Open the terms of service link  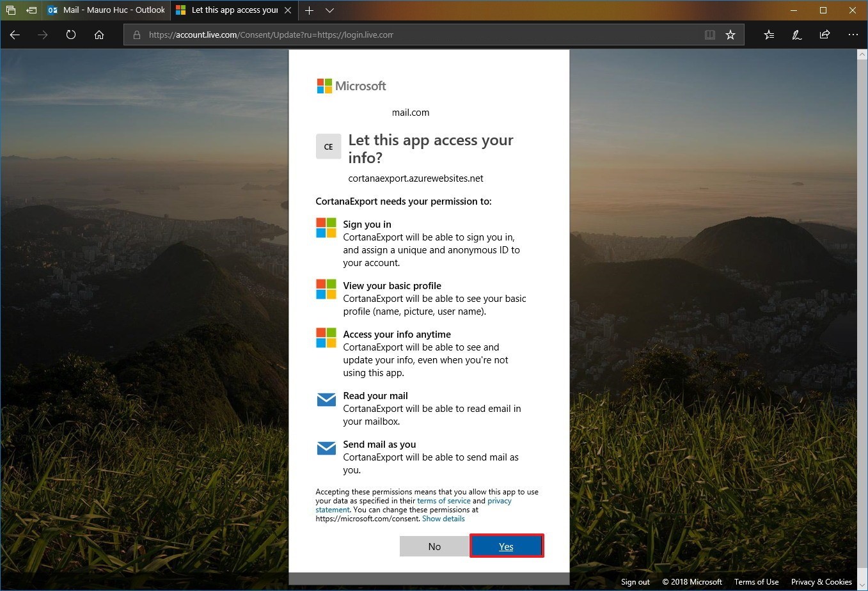(x=443, y=501)
